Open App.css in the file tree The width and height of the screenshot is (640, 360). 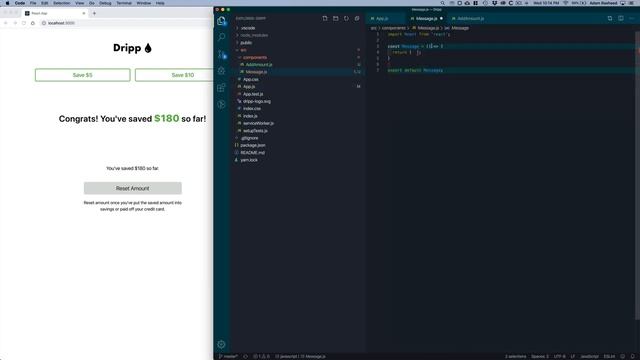point(251,80)
